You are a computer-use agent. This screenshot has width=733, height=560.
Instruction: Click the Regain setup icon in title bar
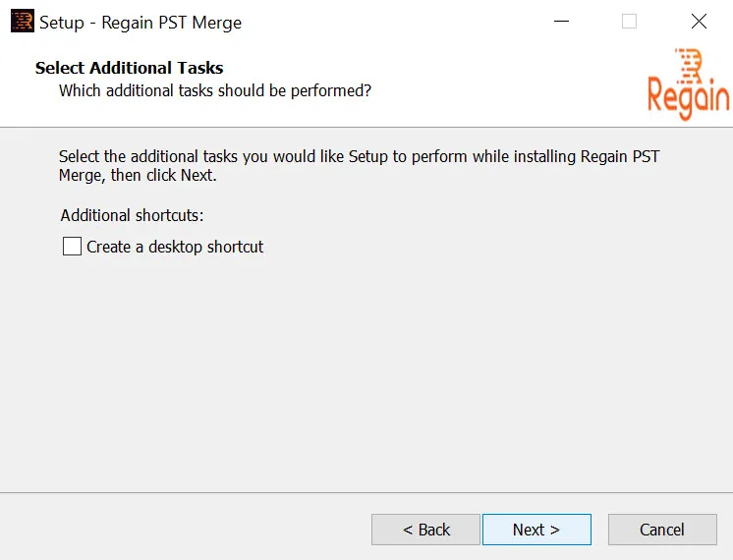click(x=22, y=22)
